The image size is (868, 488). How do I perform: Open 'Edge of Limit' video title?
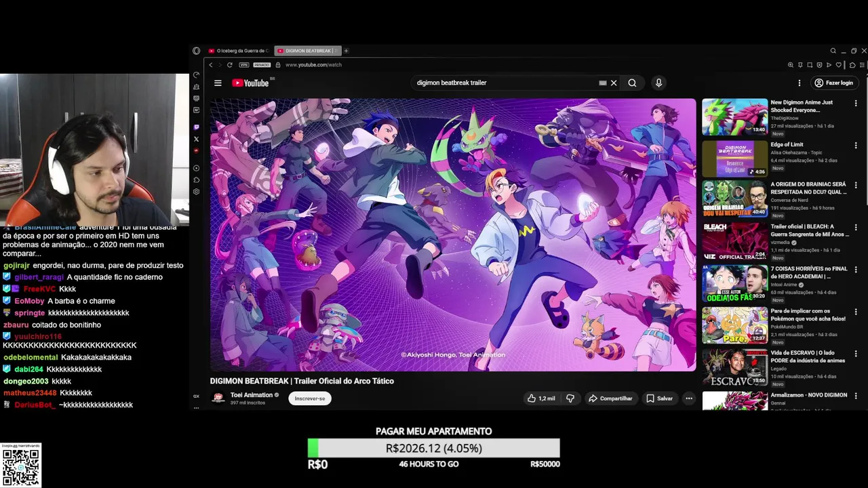click(x=787, y=144)
